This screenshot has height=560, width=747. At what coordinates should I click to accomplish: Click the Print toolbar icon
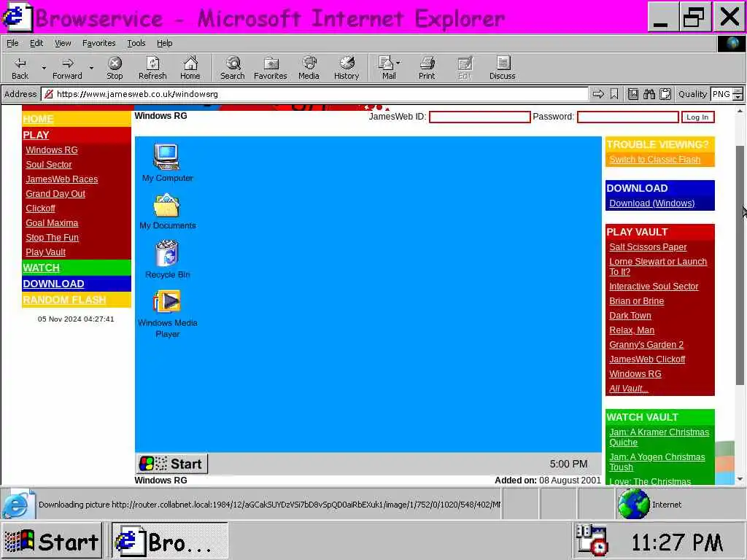pyautogui.click(x=427, y=68)
